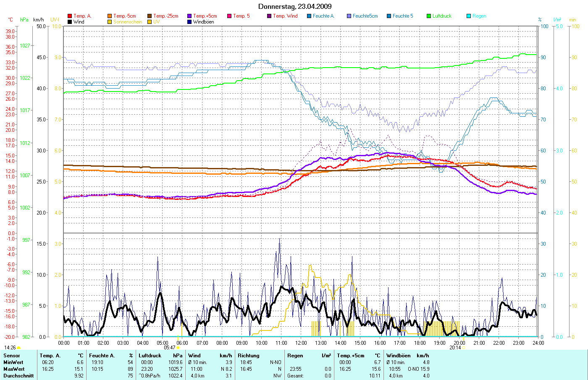588x380 pixels.
Task: Select the orange Temp.-5cm legend marker
Action: coord(110,16)
